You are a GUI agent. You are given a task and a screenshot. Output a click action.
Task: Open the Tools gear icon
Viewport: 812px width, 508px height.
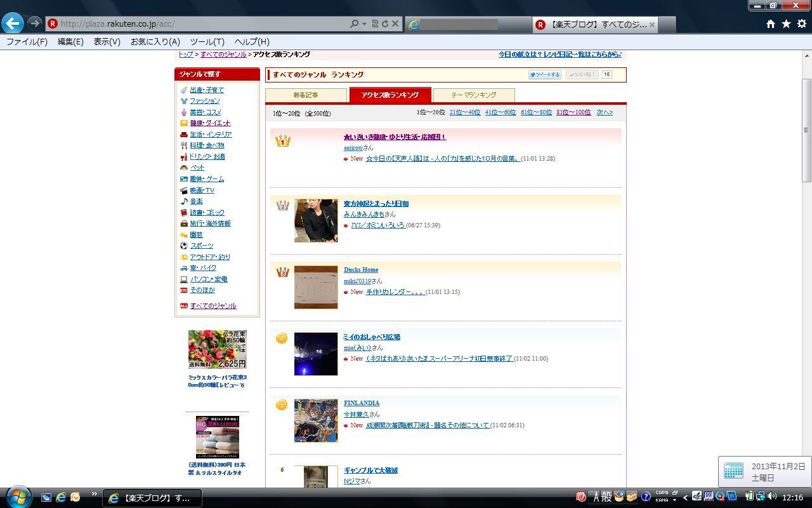point(802,23)
